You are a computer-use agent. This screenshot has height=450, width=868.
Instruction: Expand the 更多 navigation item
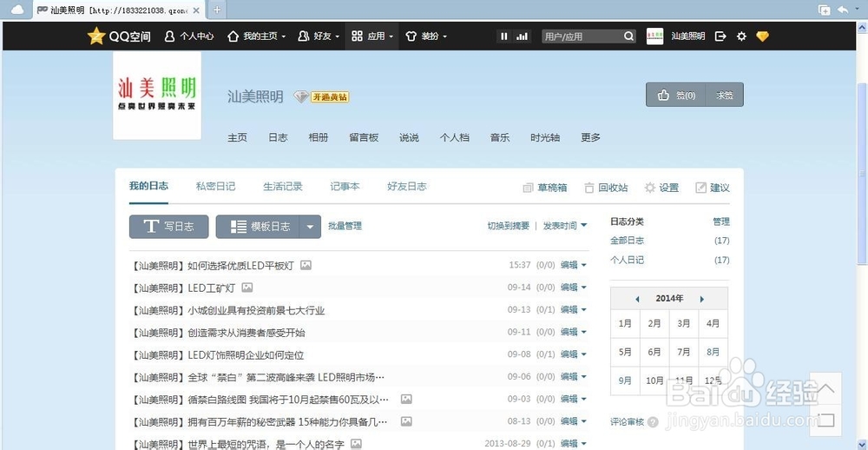click(590, 137)
